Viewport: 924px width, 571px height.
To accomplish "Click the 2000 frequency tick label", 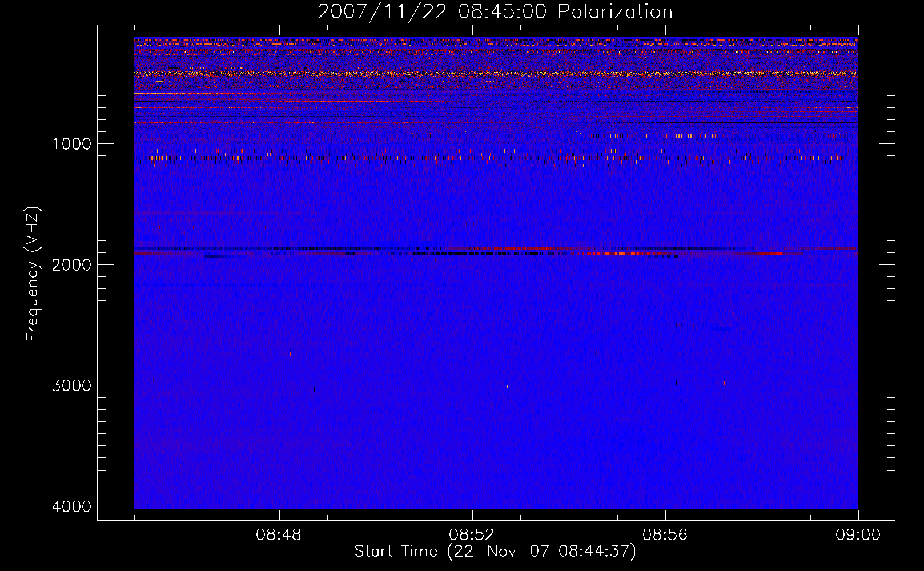I will (x=71, y=264).
